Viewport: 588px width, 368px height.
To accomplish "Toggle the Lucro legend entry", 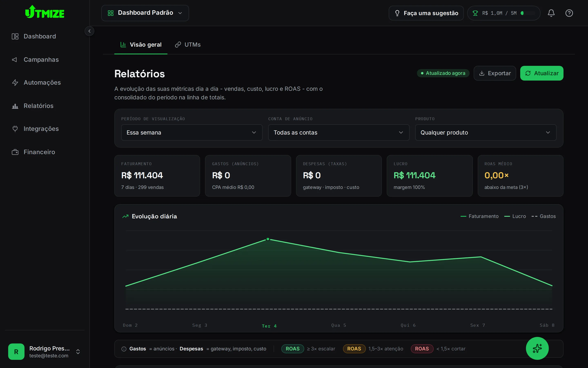I will pos(515,216).
